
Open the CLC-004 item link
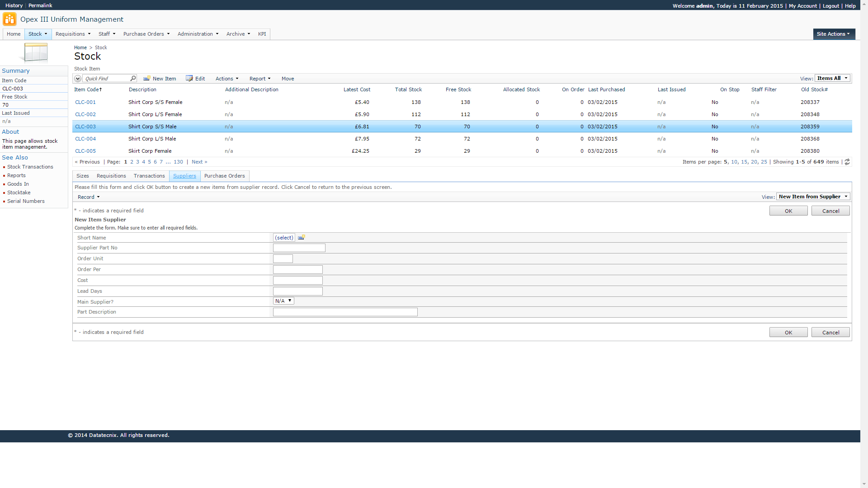pos(85,139)
